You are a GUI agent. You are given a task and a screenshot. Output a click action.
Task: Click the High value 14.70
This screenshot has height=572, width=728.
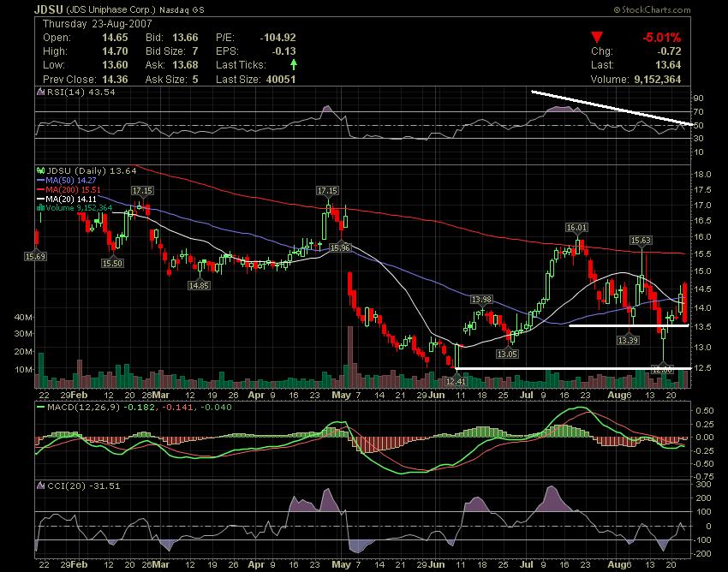[x=115, y=51]
